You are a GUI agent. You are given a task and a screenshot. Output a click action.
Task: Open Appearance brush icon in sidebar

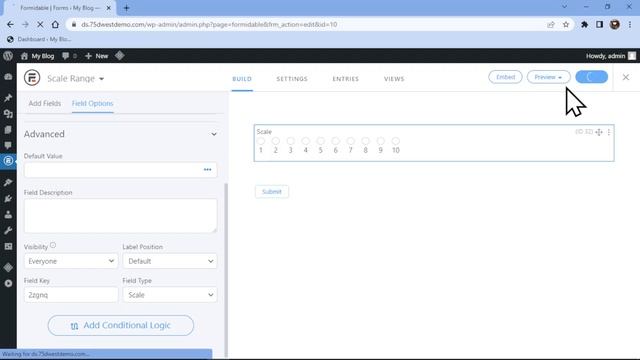click(x=8, y=182)
